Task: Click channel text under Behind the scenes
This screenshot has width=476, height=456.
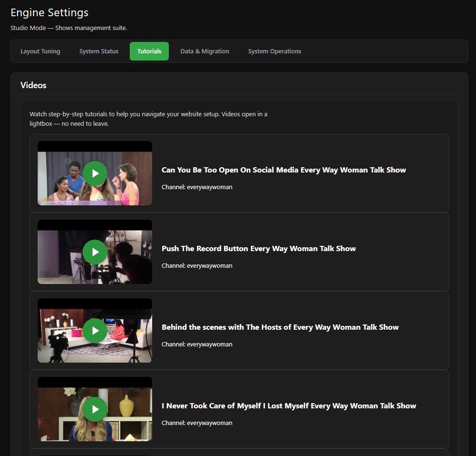Action: point(197,345)
